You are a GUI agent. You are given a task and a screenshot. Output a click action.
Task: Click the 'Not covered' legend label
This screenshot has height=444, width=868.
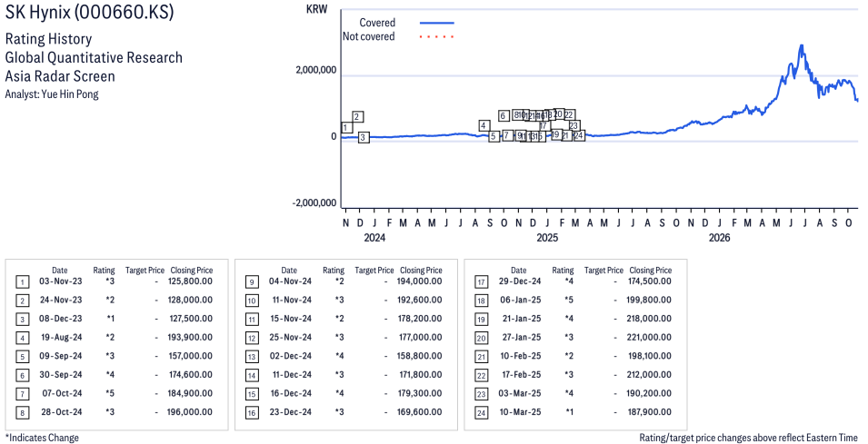[x=369, y=36]
